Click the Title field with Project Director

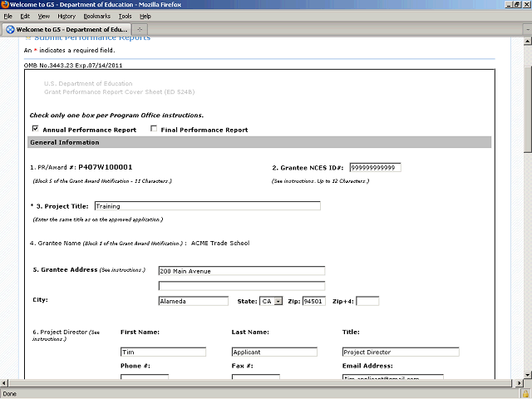[401, 352]
